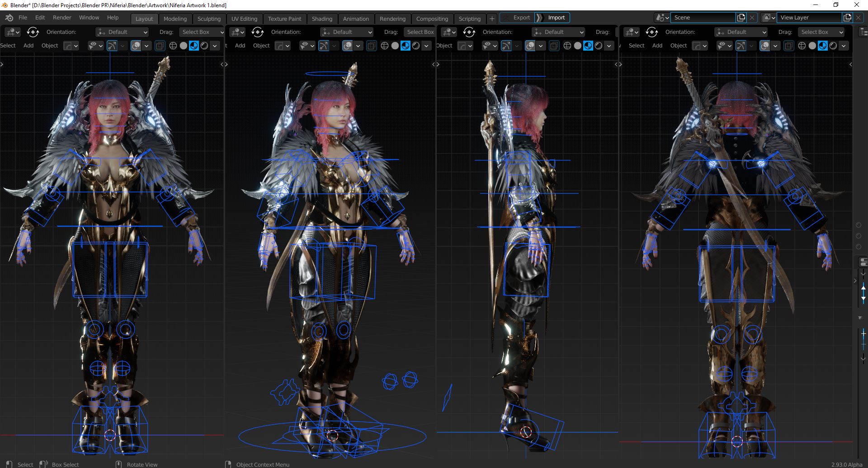Toggle overlays in three-quarter-view viewport
The image size is (868, 468).
pyautogui.click(x=347, y=46)
